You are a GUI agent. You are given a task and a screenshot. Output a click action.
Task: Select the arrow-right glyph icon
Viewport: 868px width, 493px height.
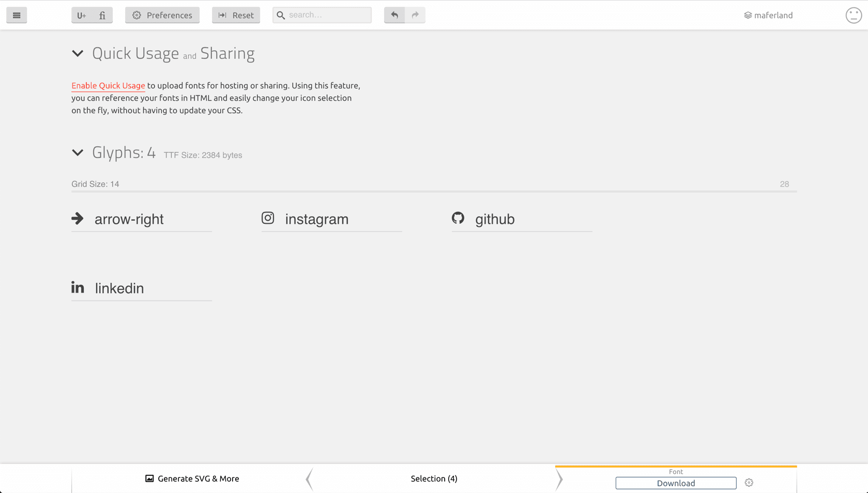click(x=78, y=219)
